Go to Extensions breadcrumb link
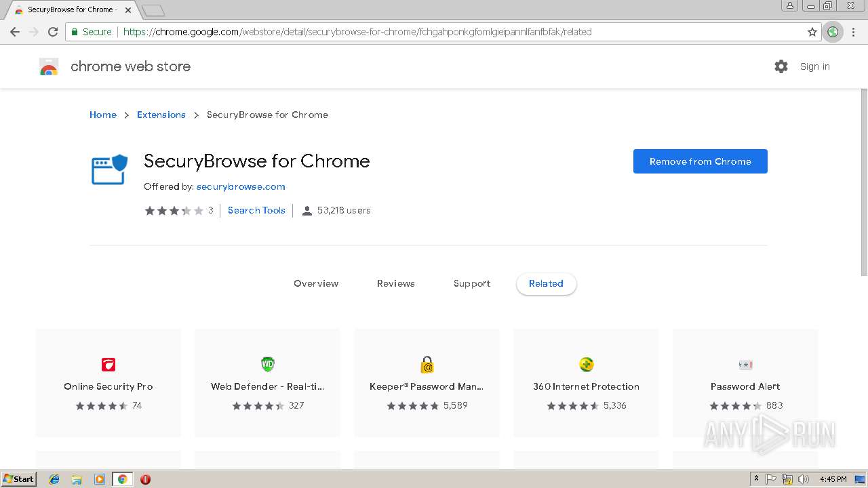The image size is (868, 488). coord(161,115)
